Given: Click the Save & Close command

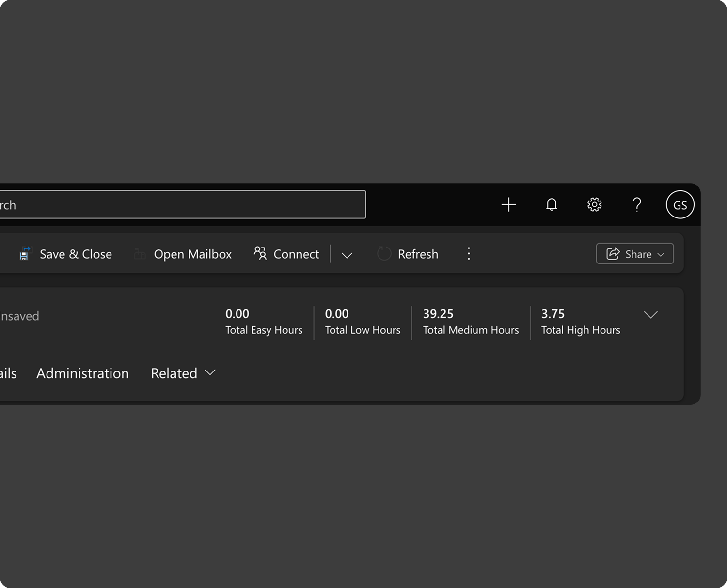Looking at the screenshot, I should click(66, 254).
